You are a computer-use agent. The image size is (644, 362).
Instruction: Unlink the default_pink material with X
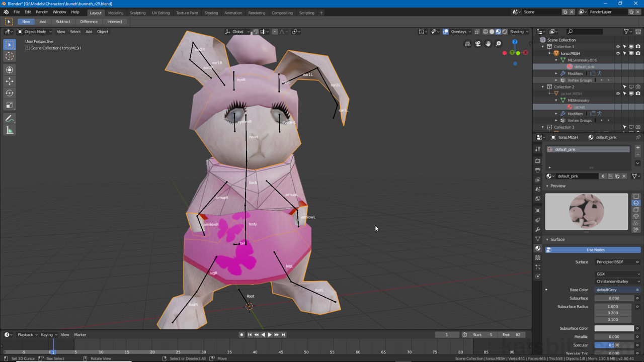click(x=624, y=176)
